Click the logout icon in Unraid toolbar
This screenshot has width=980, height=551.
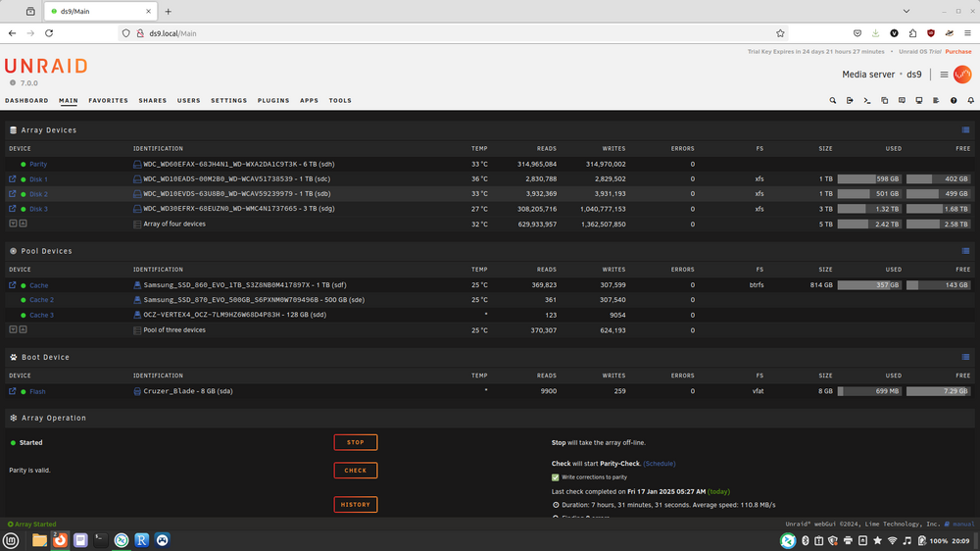click(x=850, y=100)
